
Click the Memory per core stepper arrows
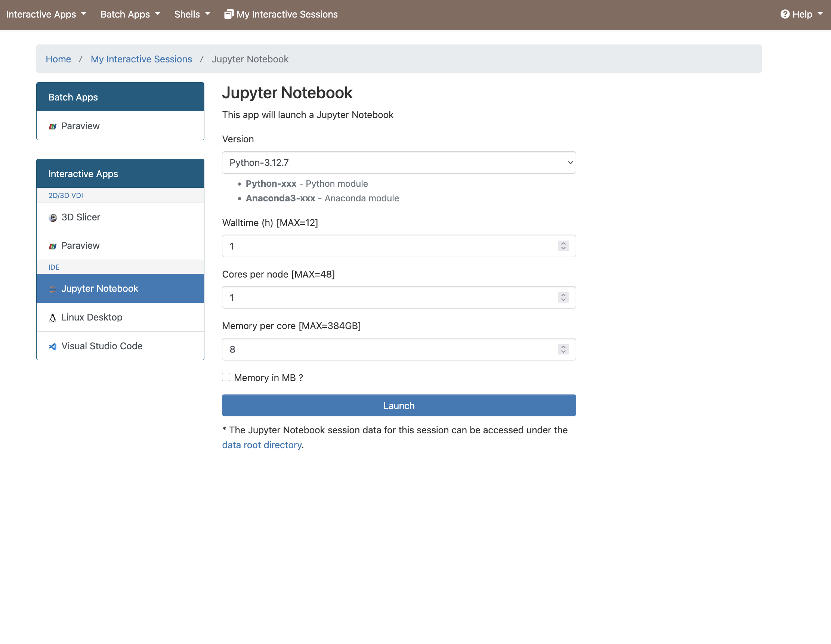pyautogui.click(x=563, y=349)
